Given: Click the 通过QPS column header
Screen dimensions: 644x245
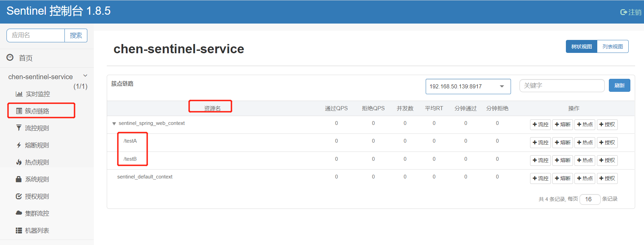Looking at the screenshot, I should [x=336, y=109].
